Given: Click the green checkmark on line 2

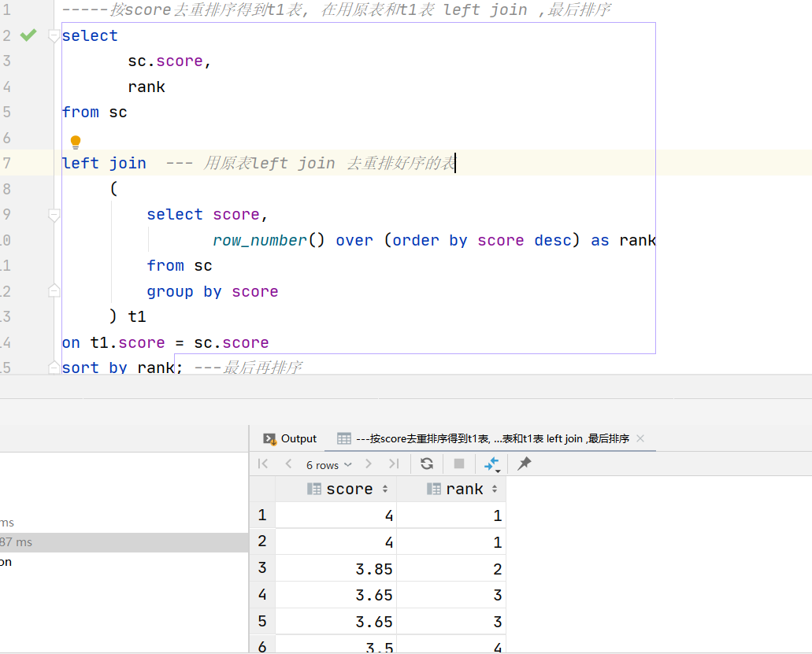Looking at the screenshot, I should click(x=28, y=35).
